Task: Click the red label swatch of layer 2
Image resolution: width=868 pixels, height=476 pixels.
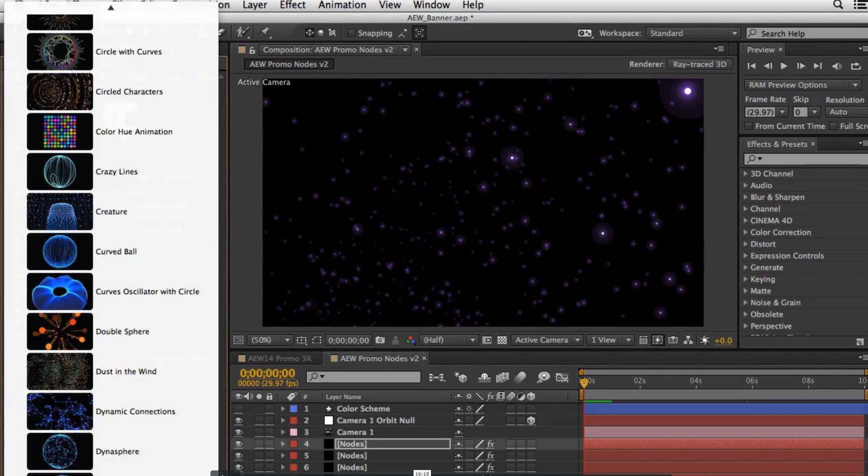Action: coord(294,420)
